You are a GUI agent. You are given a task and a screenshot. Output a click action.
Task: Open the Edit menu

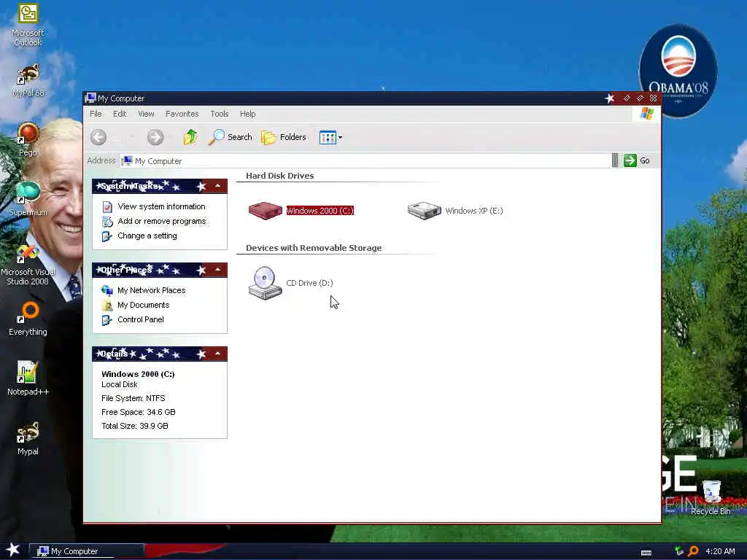[x=120, y=114]
